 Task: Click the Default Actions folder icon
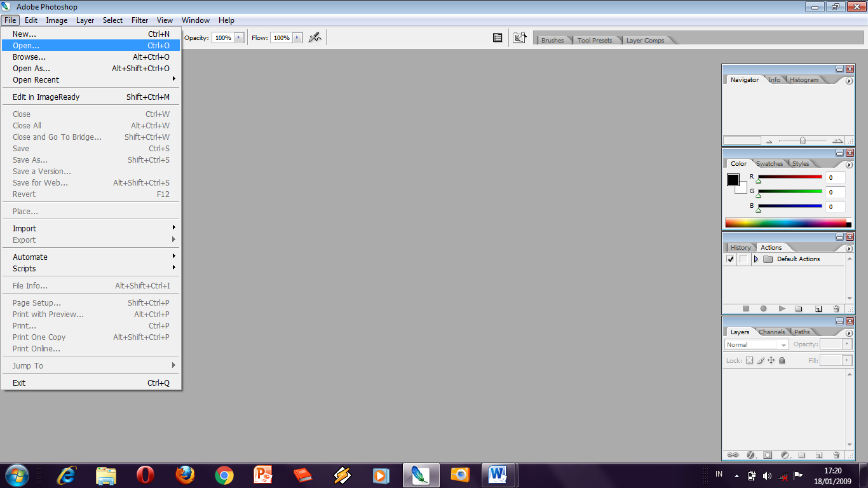click(768, 259)
